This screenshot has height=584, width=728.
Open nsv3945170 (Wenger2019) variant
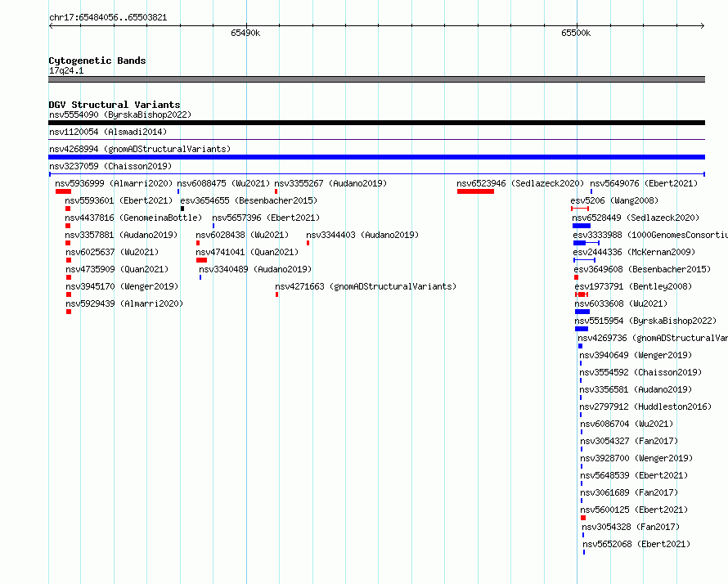122,286
